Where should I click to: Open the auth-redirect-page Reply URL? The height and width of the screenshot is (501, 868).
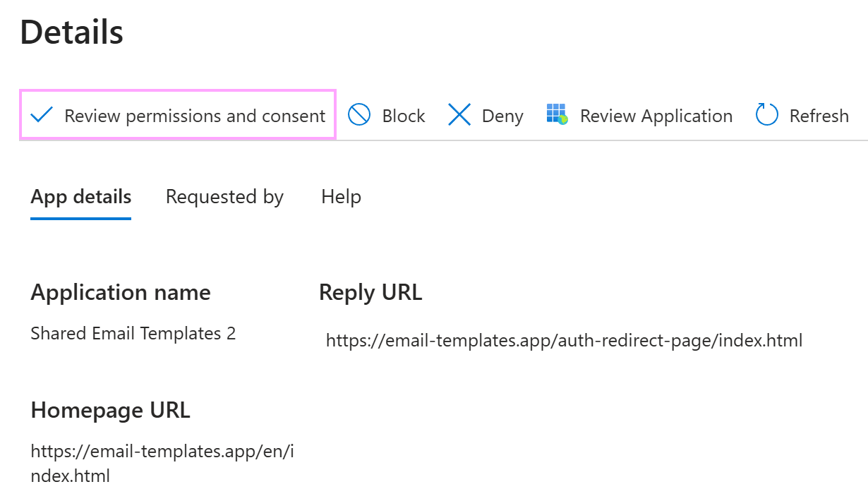(564, 340)
